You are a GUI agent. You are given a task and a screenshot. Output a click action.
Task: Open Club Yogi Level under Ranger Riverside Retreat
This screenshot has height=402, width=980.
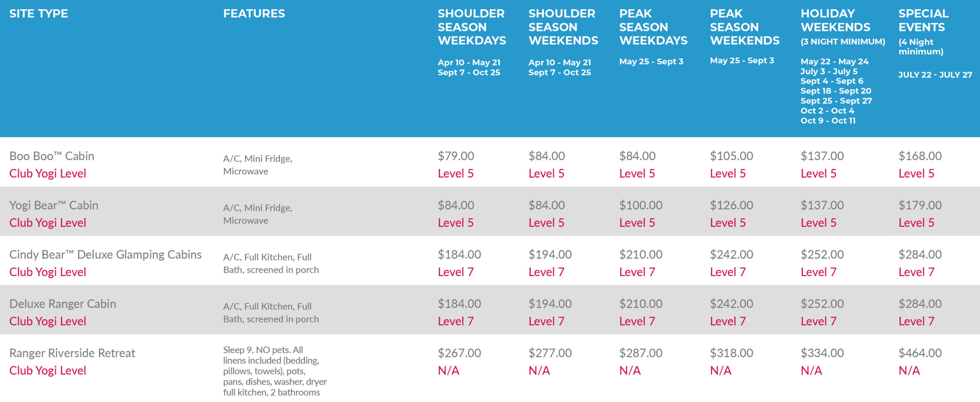point(47,370)
